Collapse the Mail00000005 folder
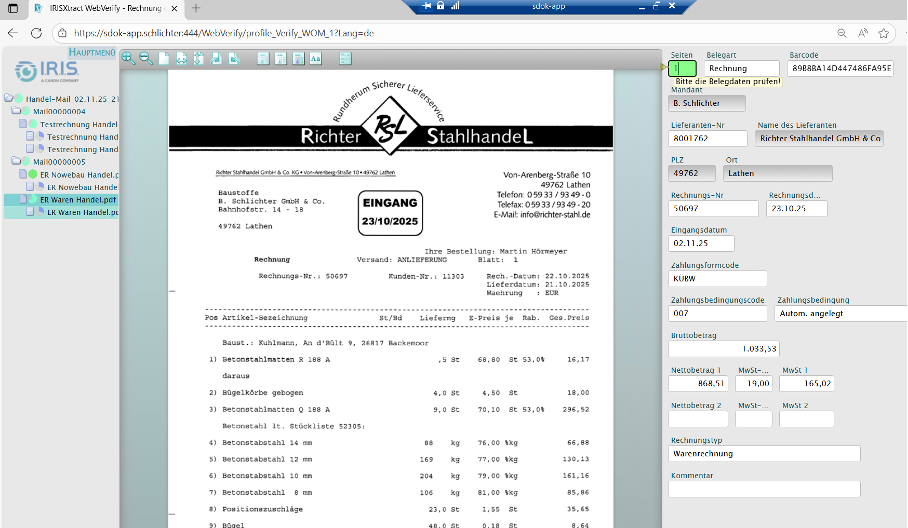The image size is (908, 528). coord(16,161)
